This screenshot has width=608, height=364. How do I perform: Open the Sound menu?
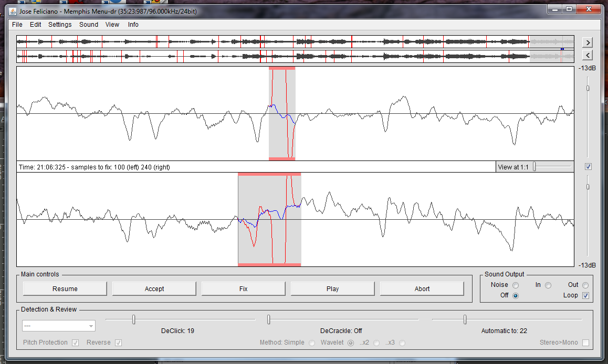(89, 25)
